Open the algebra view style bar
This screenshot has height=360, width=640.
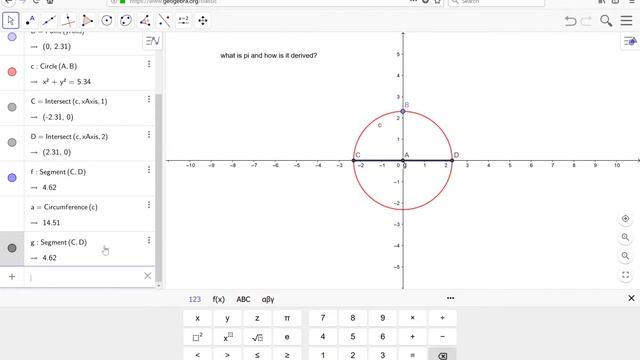[152, 41]
